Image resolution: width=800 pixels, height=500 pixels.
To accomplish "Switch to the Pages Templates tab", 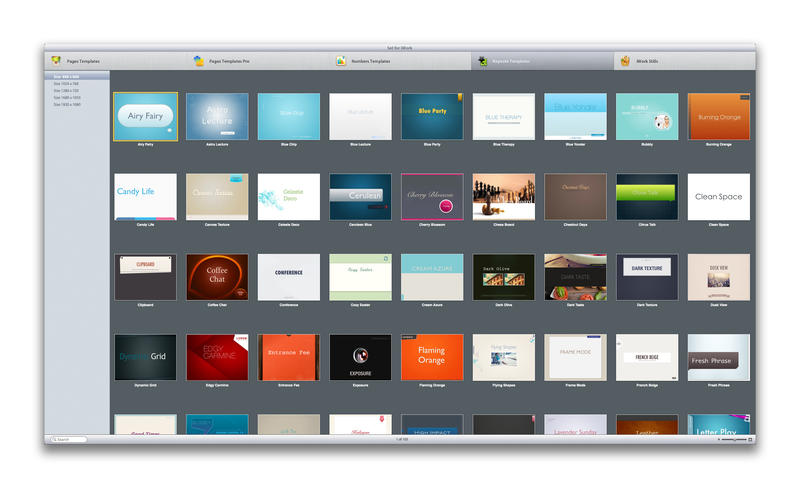I will click(116, 61).
